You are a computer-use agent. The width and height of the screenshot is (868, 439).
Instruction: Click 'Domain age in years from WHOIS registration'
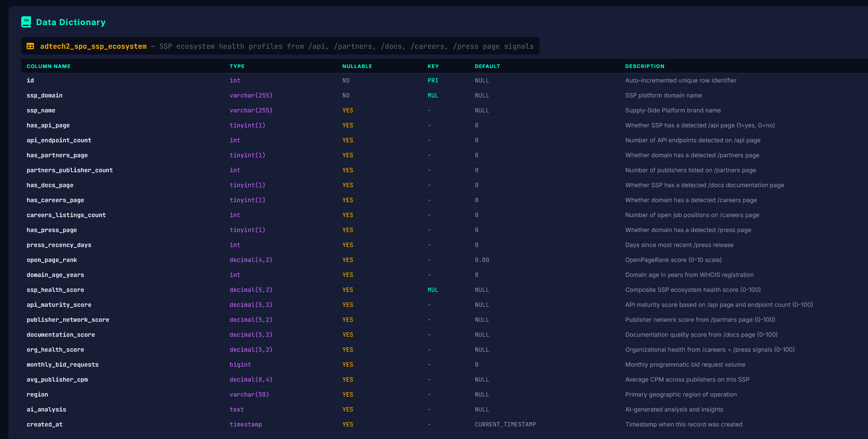point(689,275)
